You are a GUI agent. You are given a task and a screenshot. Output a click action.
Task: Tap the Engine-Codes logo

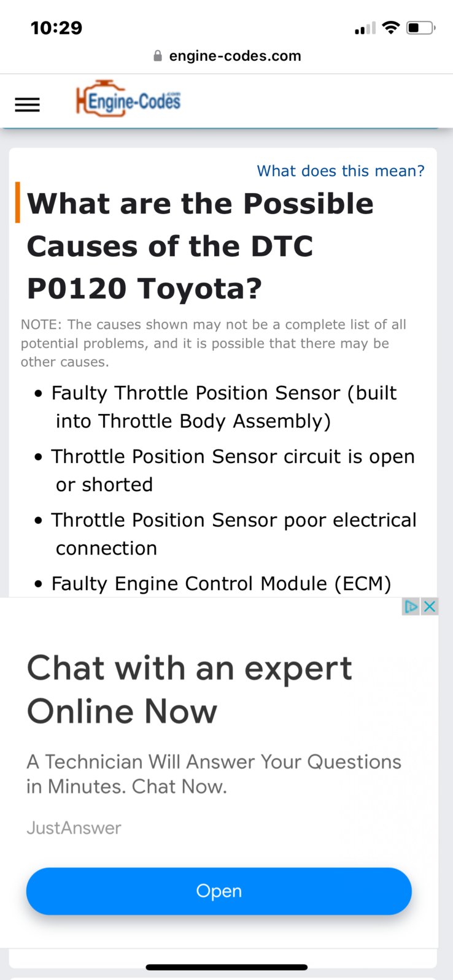(x=128, y=99)
